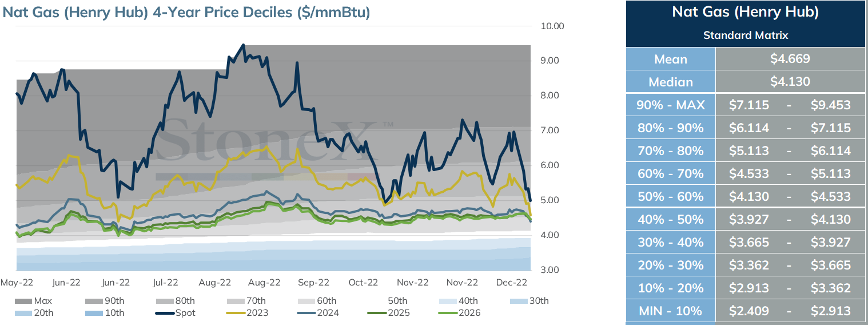868x325 pixels.
Task: Select the MIN - 10% row label
Action: coord(671,311)
